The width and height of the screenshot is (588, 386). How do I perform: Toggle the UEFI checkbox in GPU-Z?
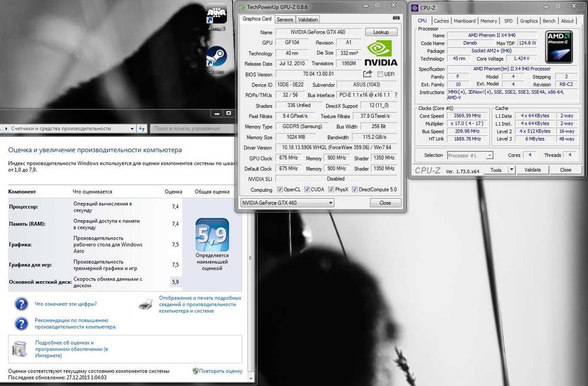click(x=380, y=74)
